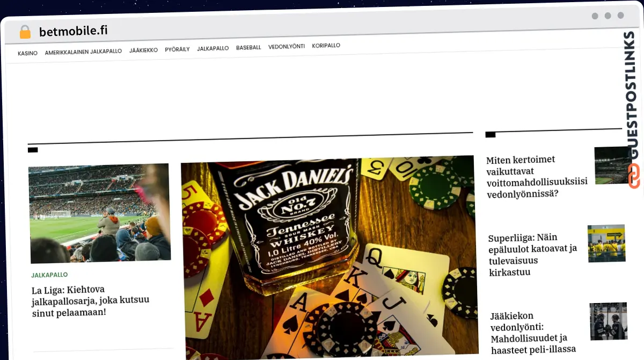
Task: Click the yellow-team thumbnail beside Superliiga article
Action: click(606, 243)
